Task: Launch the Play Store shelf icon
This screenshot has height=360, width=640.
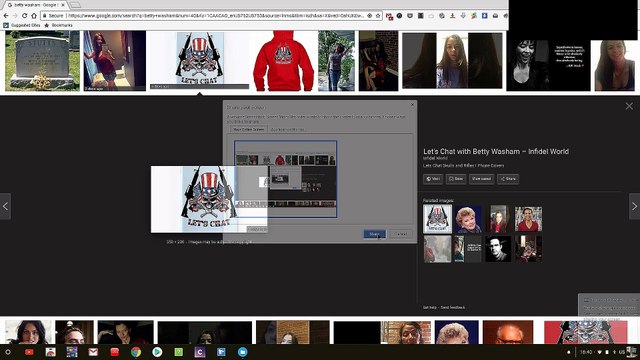Action: click(157, 351)
